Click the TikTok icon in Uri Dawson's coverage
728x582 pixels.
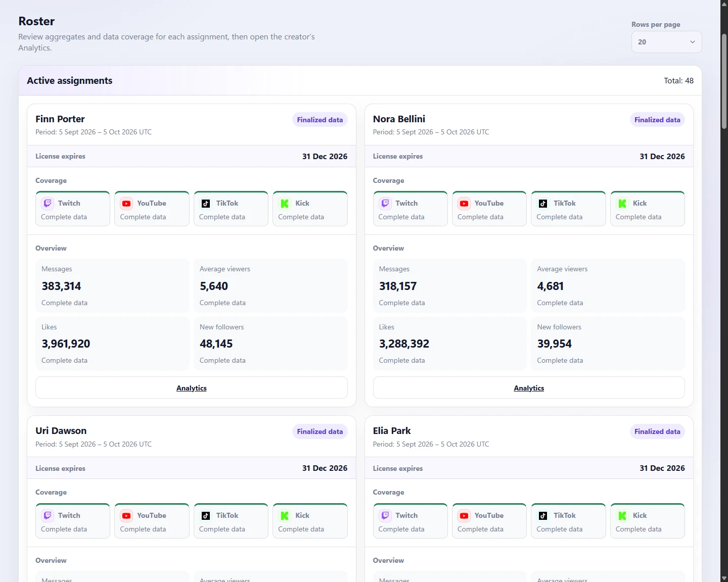[206, 515]
